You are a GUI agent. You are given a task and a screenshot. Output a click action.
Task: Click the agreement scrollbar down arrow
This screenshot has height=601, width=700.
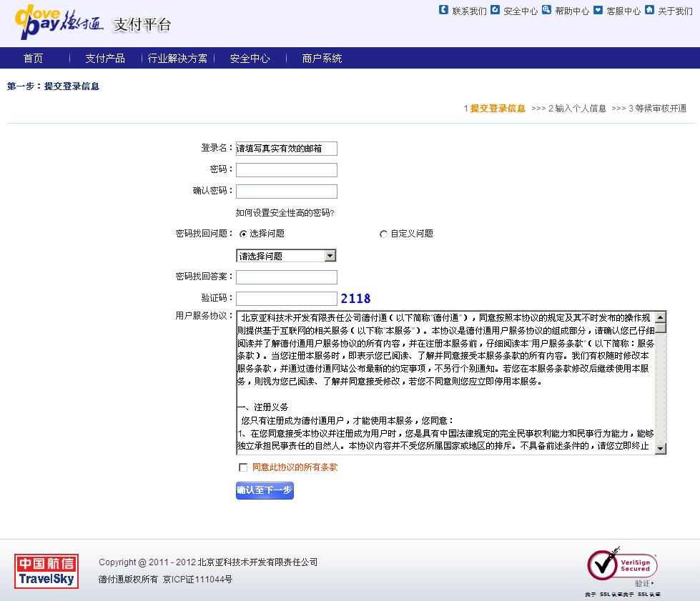click(x=660, y=448)
